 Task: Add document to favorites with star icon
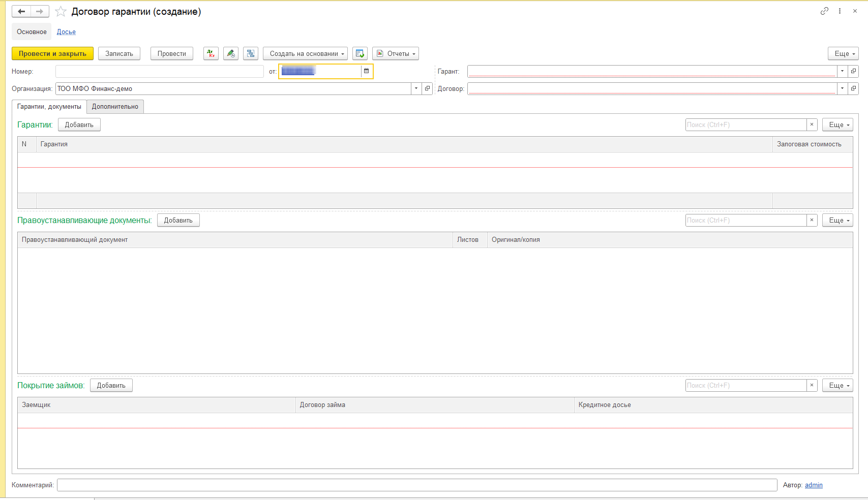[x=61, y=11]
